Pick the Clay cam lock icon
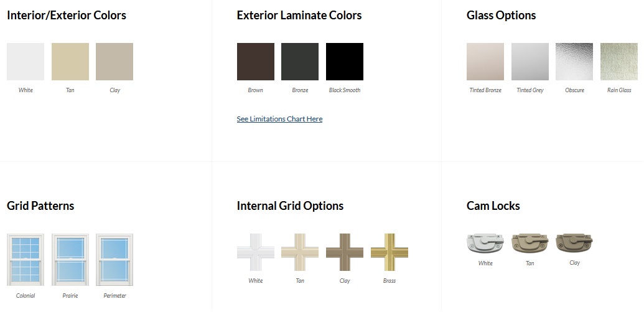The width and height of the screenshot is (644, 312). 574,243
